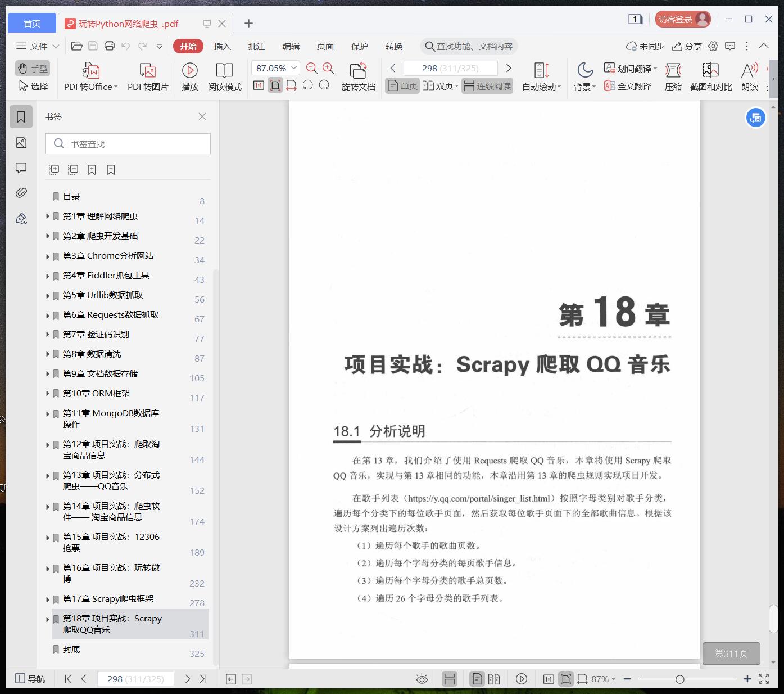Open the bookmarks sidebar panel icon
This screenshot has width=784, height=694.
coord(21,116)
